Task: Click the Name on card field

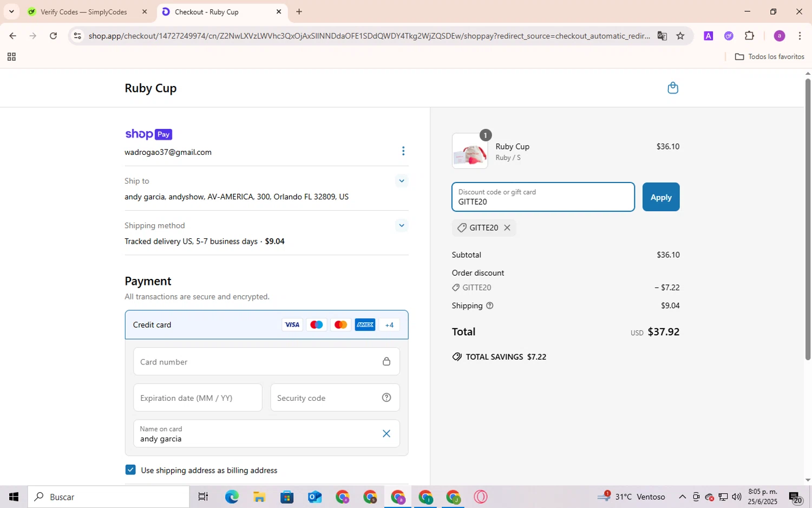Action: pyautogui.click(x=266, y=434)
